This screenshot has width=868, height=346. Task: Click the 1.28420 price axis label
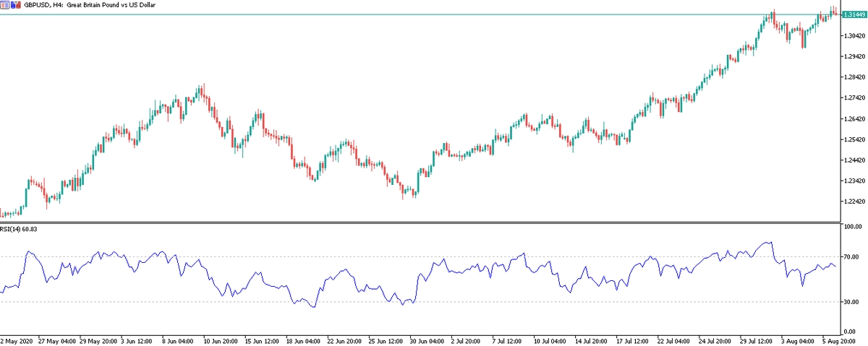tap(852, 77)
